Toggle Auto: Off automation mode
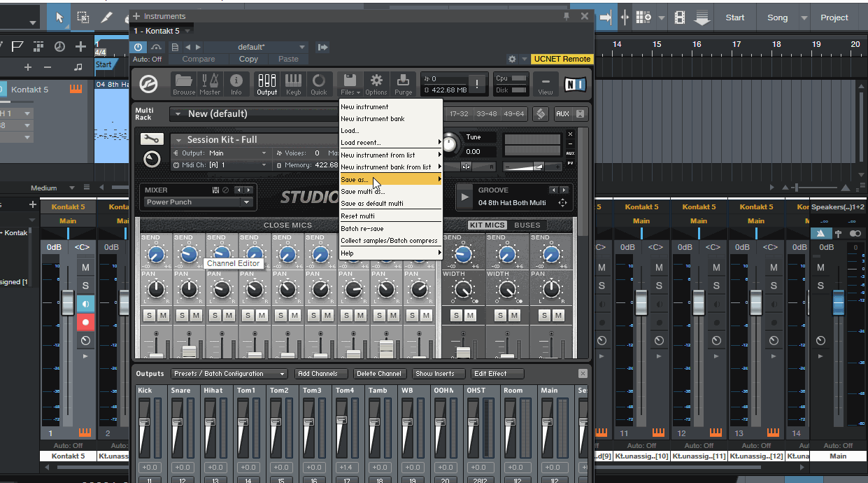The height and width of the screenshot is (483, 868). (146, 59)
